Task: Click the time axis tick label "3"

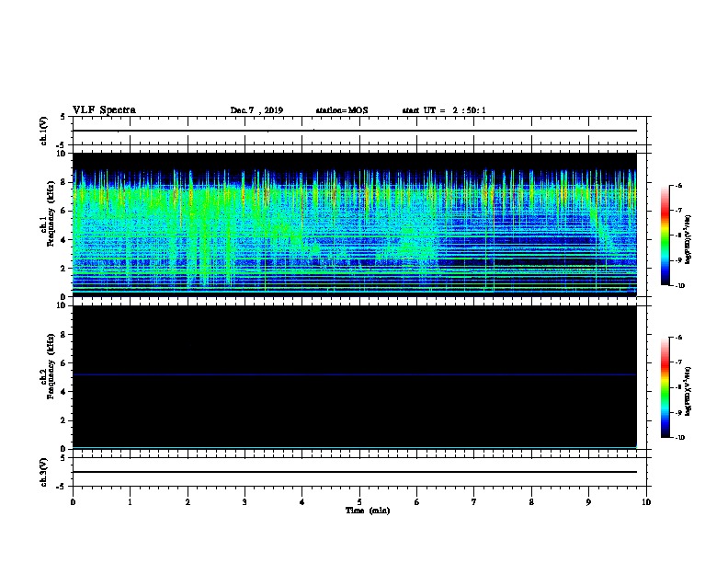Action: (x=245, y=502)
